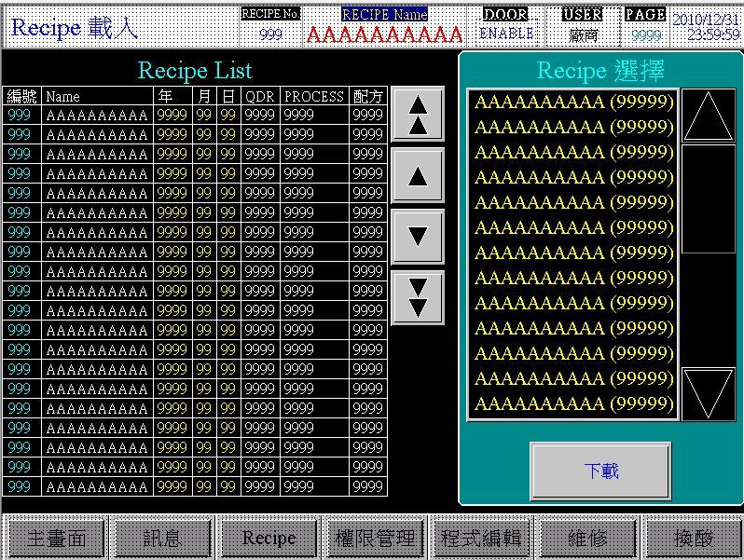Click the date and time 2010/12/31 display
The image size is (744, 560).
click(706, 27)
